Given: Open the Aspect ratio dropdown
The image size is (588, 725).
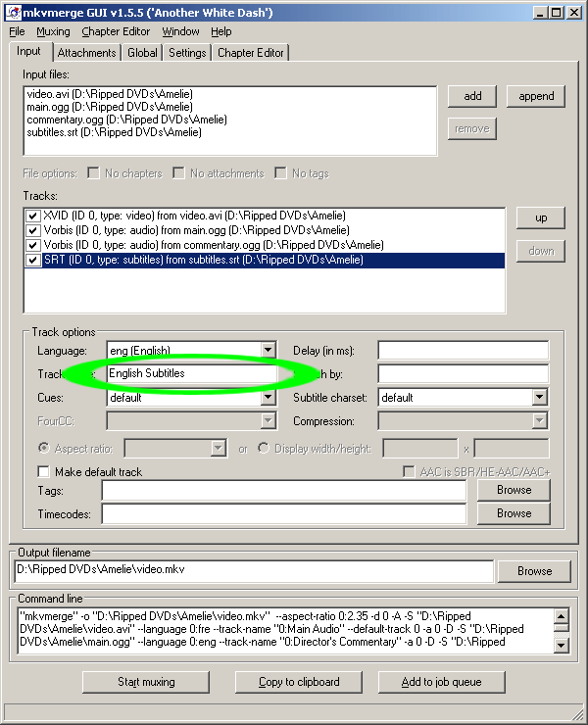Looking at the screenshot, I should (x=219, y=448).
